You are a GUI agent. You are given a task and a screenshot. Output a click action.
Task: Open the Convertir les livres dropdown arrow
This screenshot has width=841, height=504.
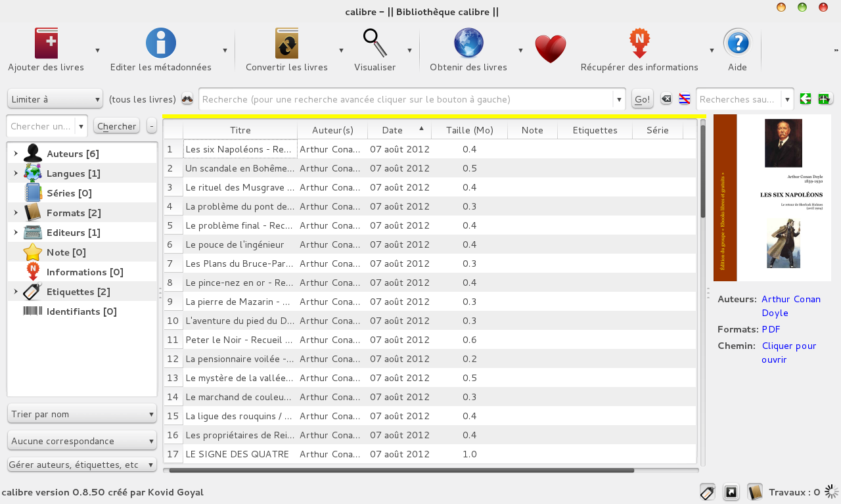pos(341,50)
